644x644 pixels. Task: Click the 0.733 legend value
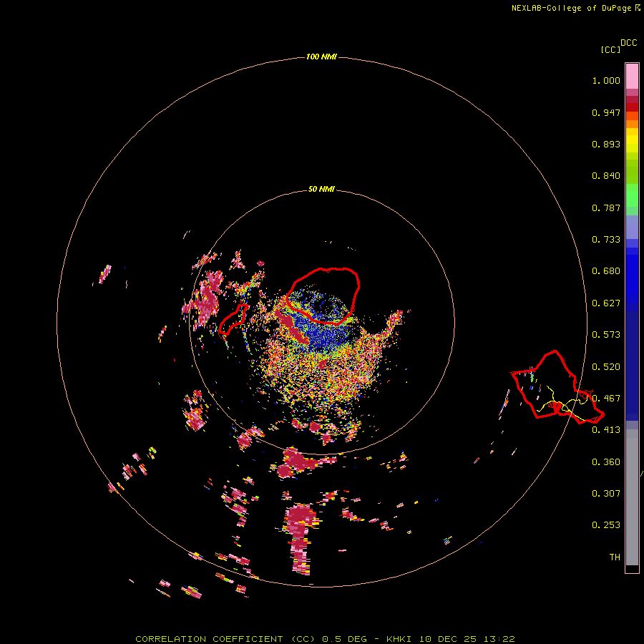(x=606, y=240)
